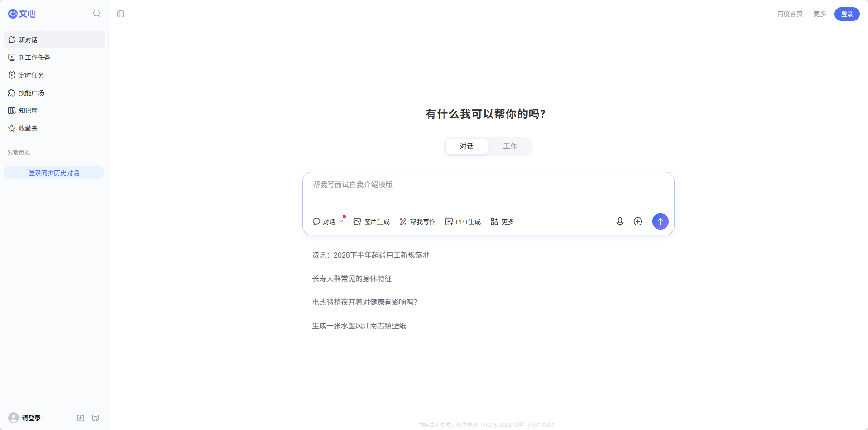Open 技能广场 in sidebar
The height and width of the screenshot is (430, 868).
54,93
